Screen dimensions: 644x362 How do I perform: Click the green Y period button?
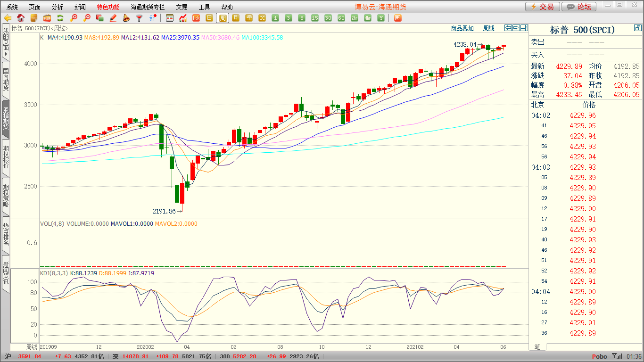pyautogui.click(x=381, y=18)
